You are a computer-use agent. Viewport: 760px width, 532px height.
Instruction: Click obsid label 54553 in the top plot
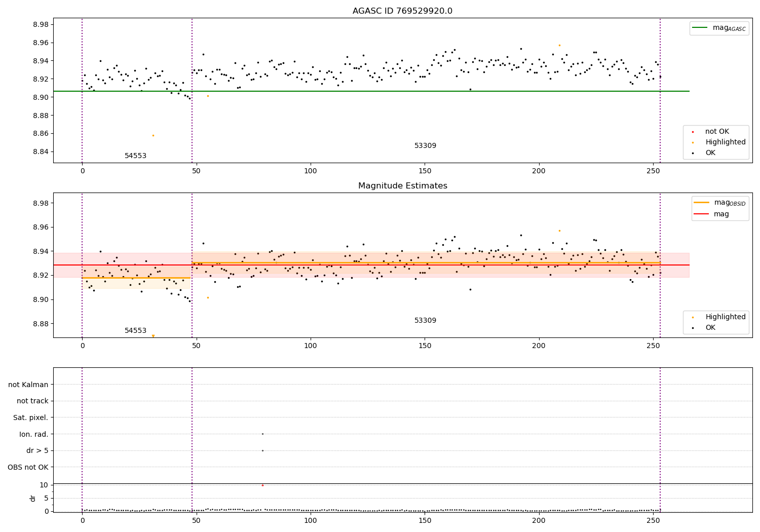(135, 156)
